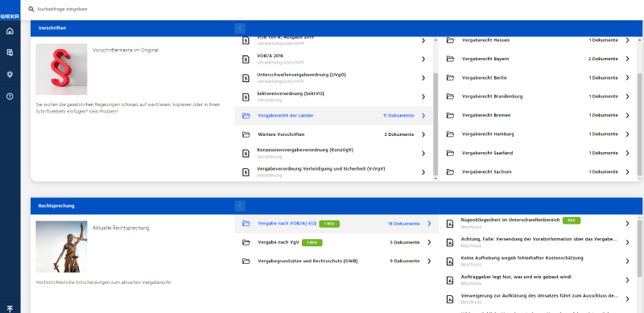
Task: Click the Länder list scrollbar thumb
Action: [x=638, y=126]
